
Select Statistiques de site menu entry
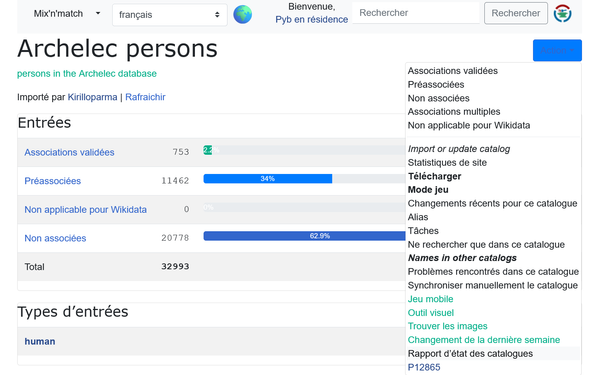click(x=447, y=163)
